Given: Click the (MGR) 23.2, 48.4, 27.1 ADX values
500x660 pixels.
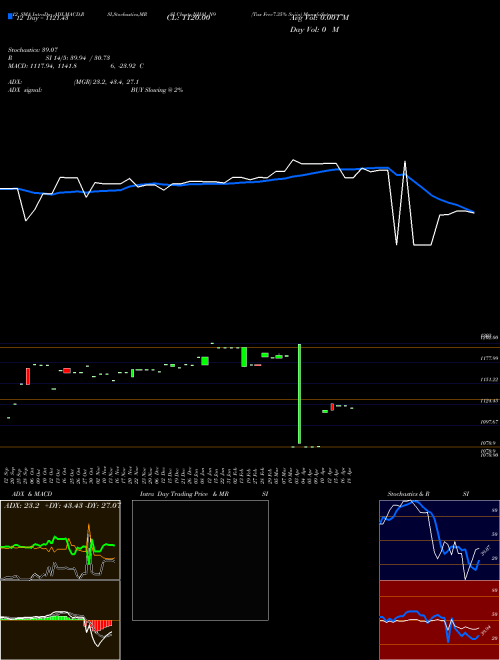Looking at the screenshot, I should (x=106, y=82).
